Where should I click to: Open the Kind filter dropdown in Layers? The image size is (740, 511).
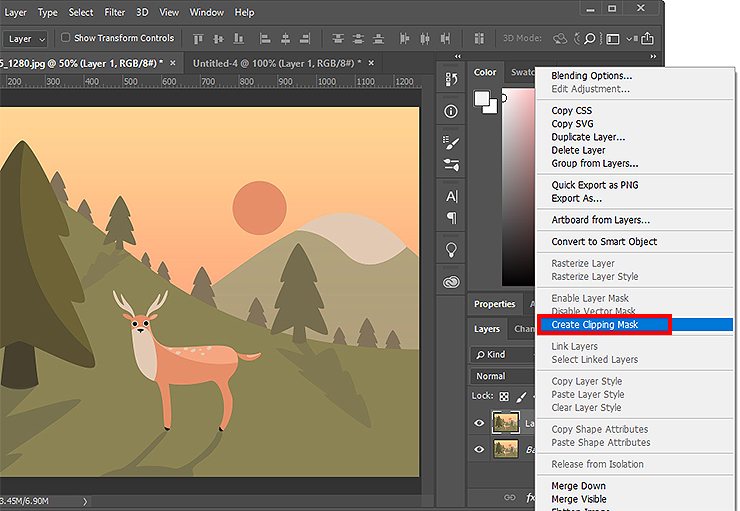[x=503, y=355]
